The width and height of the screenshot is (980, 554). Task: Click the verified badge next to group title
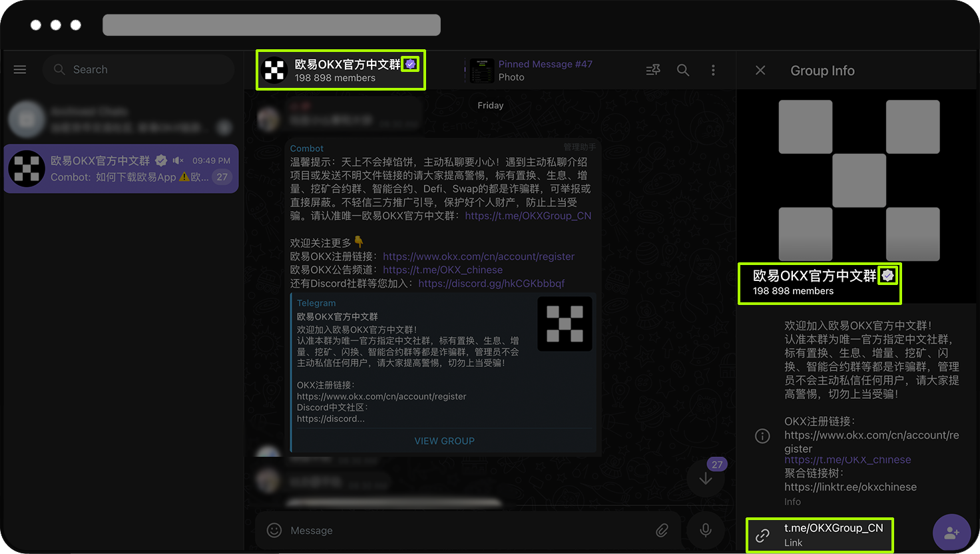[411, 64]
